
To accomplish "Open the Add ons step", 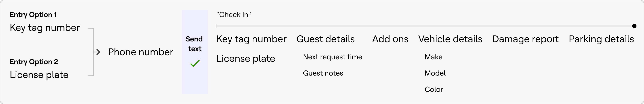I will [x=390, y=39].
